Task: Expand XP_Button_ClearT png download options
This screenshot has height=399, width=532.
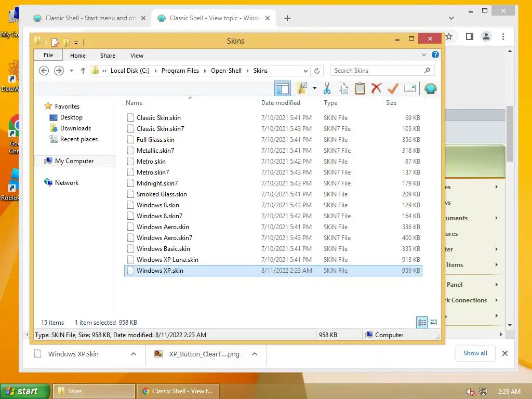Action: (x=255, y=354)
